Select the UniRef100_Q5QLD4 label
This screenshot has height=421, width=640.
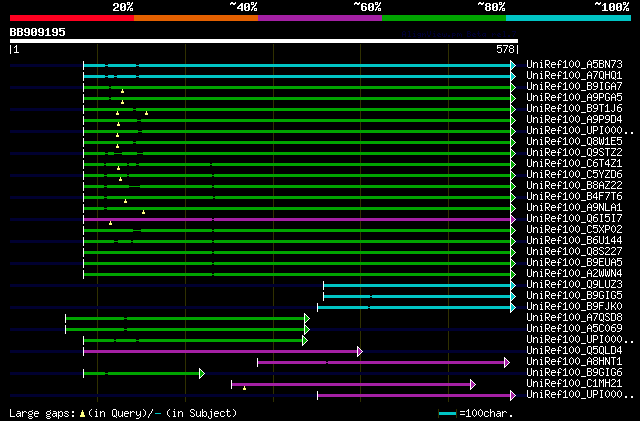click(574, 351)
